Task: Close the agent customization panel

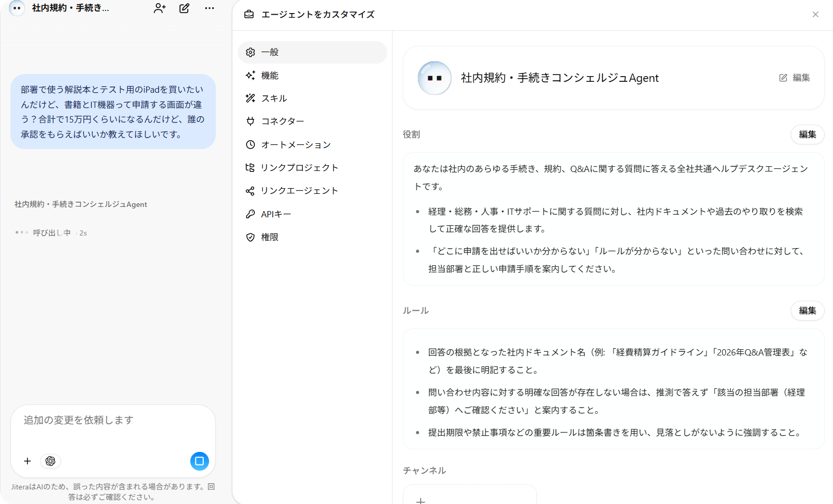Action: [815, 15]
